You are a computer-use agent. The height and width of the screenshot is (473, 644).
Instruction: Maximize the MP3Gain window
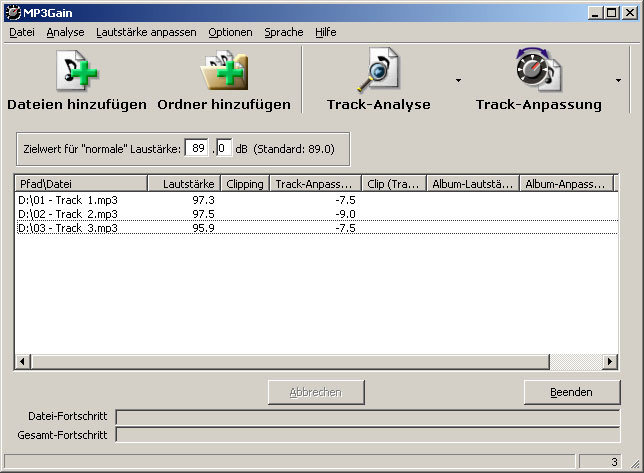(x=611, y=13)
